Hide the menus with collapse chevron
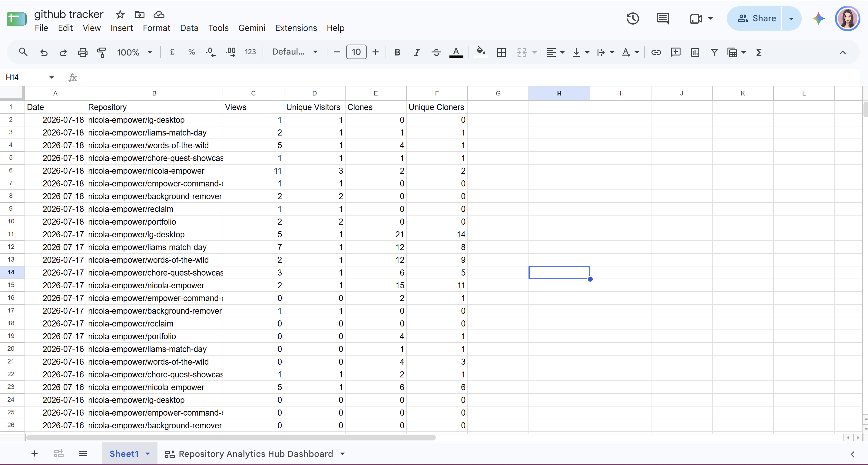The height and width of the screenshot is (465, 868). (x=843, y=52)
